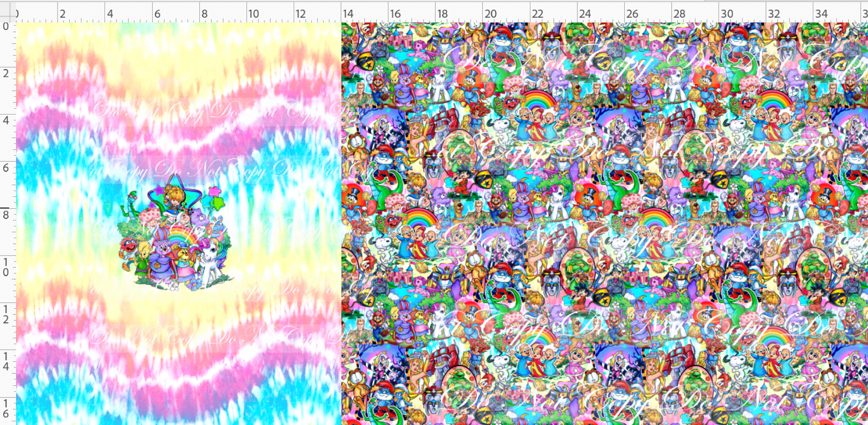Select the repeating cartoon character pattern panel
Screen dimensions: 868x425
point(604,223)
